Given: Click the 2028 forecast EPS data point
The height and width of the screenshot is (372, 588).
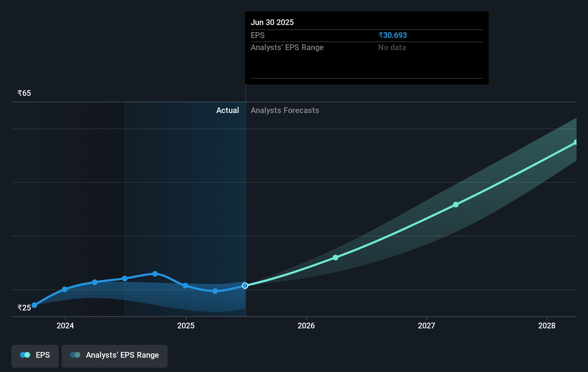Looking at the screenshot, I should (x=576, y=142).
